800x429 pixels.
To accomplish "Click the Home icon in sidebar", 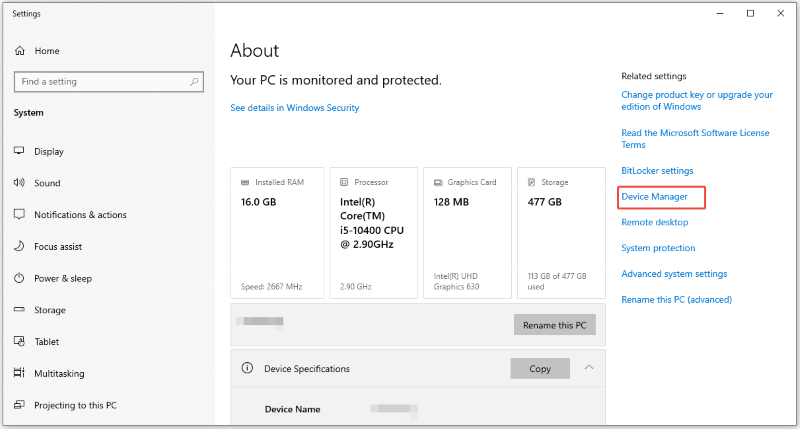I will [x=19, y=51].
